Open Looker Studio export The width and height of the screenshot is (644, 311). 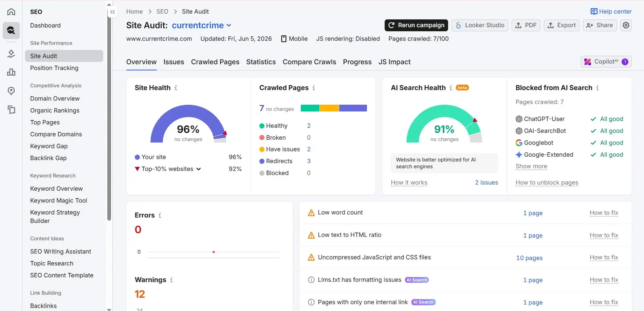tap(480, 25)
